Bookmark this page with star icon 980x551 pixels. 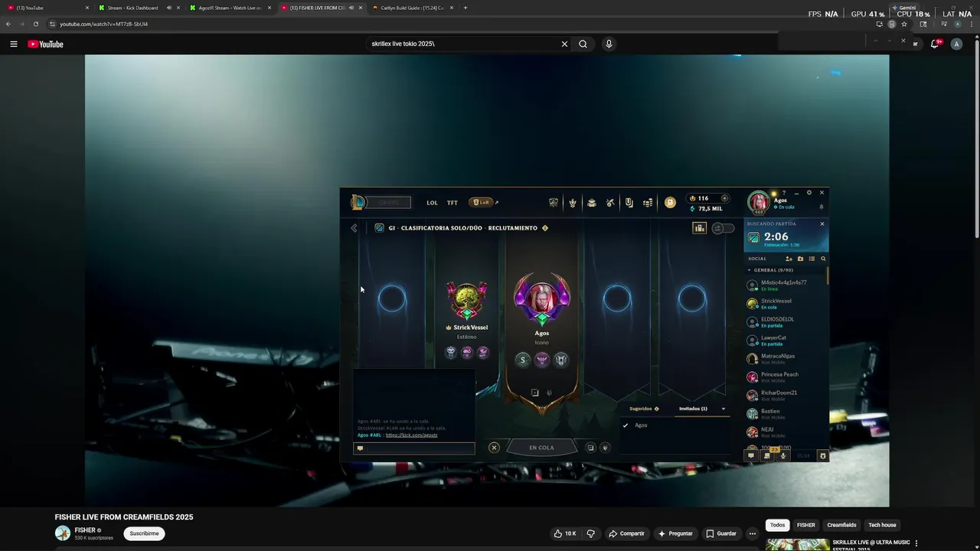(x=904, y=24)
